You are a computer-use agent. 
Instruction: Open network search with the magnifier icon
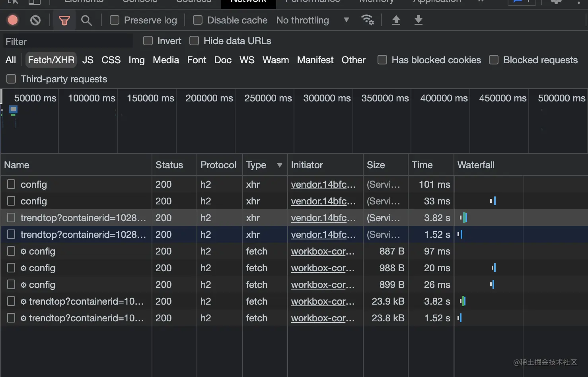tap(86, 20)
